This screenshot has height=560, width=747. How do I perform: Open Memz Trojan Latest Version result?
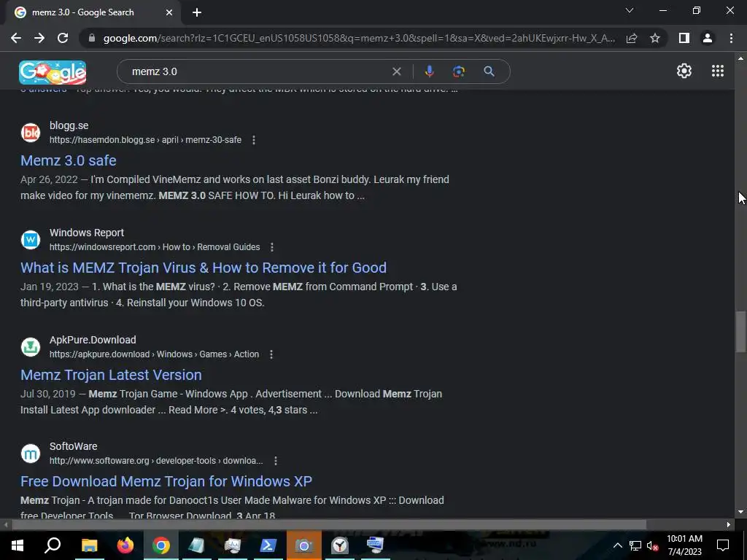pyautogui.click(x=111, y=375)
